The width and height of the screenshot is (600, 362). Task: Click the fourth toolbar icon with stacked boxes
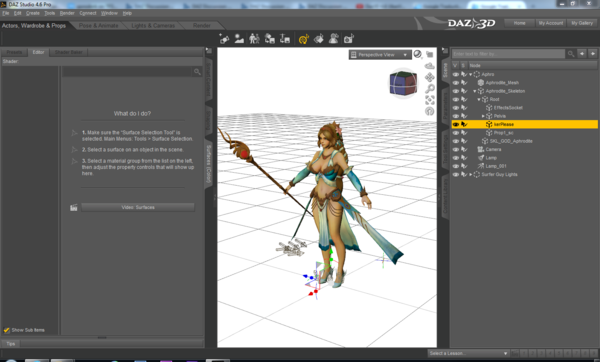[270, 39]
